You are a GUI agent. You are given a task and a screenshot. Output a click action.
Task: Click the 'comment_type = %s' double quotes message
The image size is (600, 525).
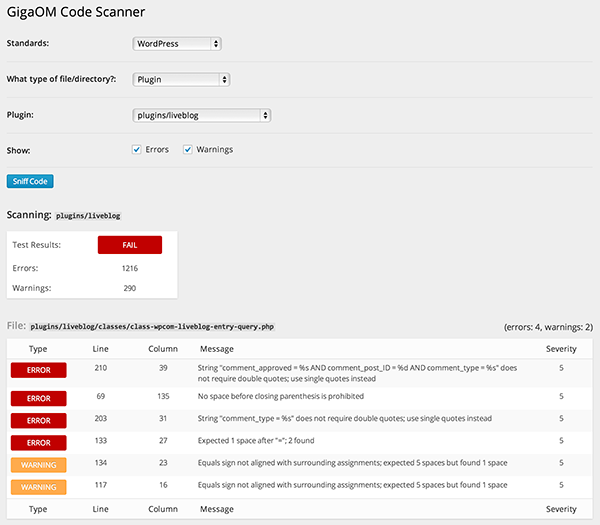click(344, 418)
